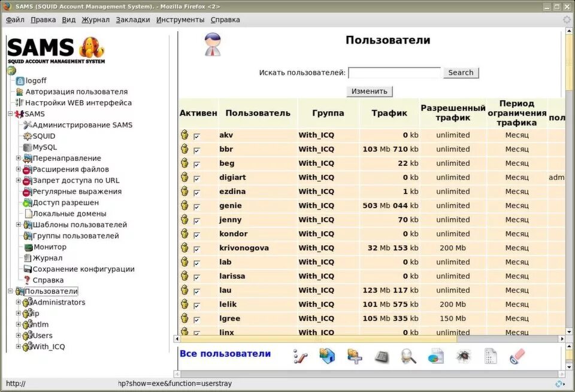Image resolution: width=575 pixels, height=392 pixels.
Task: Click the Группы пользователей icon
Action: pyautogui.click(x=28, y=236)
